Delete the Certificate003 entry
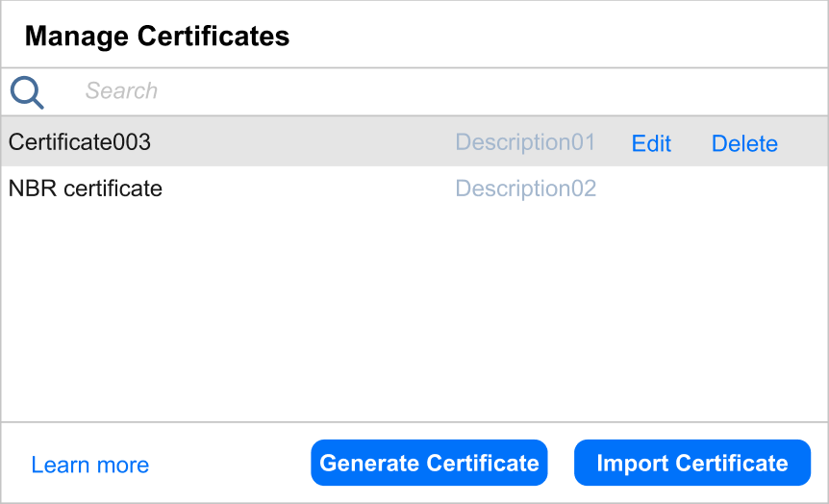 pyautogui.click(x=744, y=143)
